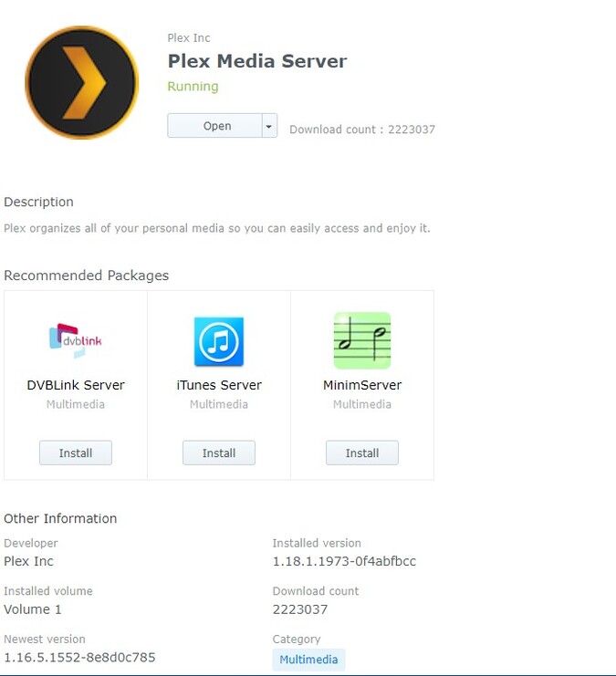
Task: Install the DVBLink Server package
Action: pos(76,452)
